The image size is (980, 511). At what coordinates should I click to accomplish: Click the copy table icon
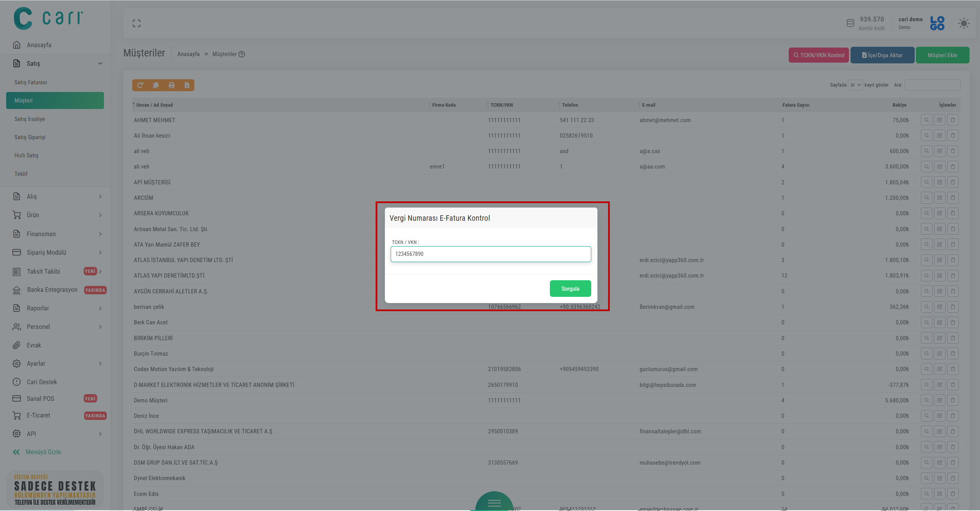tap(156, 85)
